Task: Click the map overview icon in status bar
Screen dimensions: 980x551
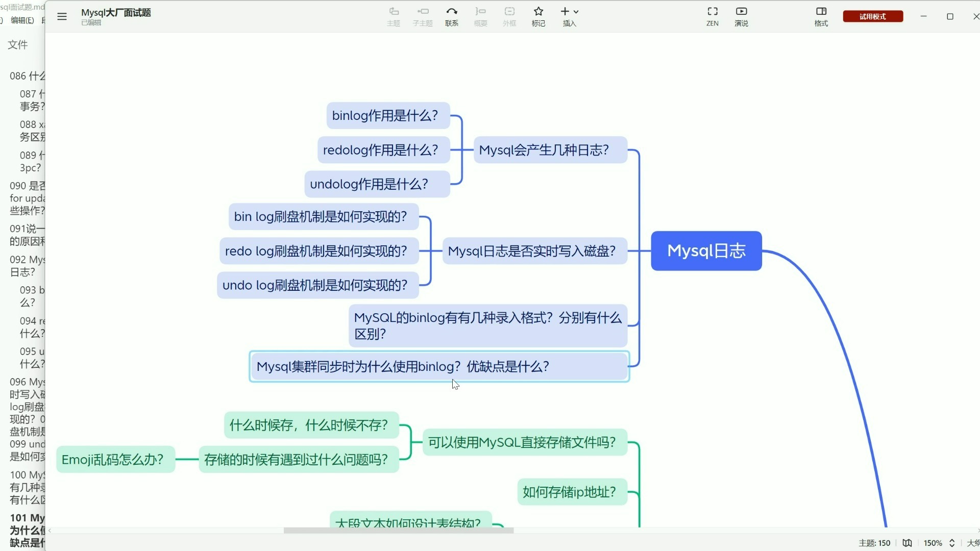Action: (x=907, y=543)
